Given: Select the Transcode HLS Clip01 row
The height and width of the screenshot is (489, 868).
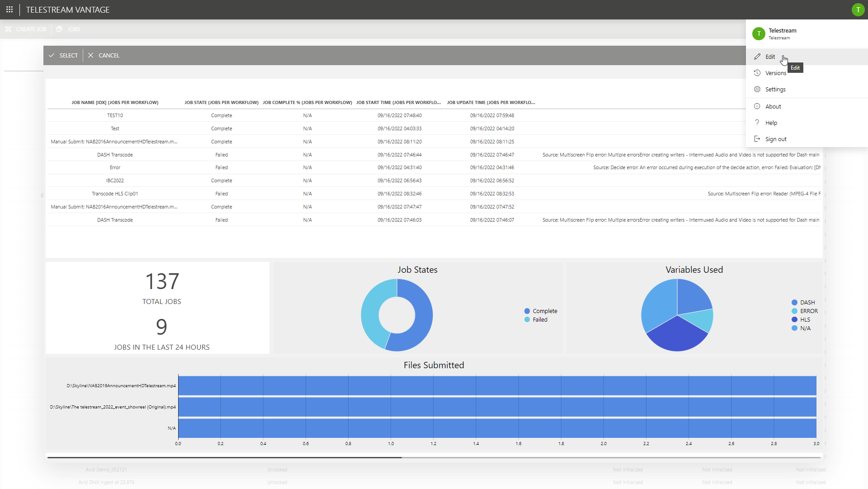Looking at the screenshot, I should click(x=434, y=194).
